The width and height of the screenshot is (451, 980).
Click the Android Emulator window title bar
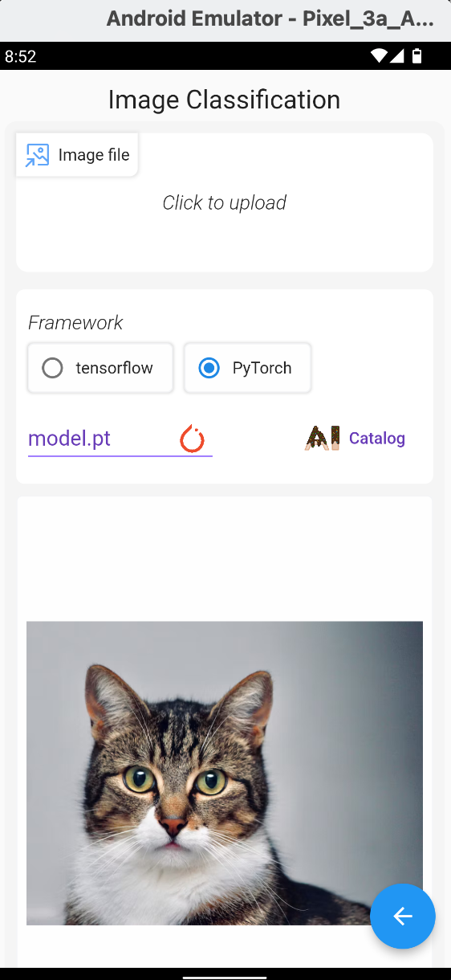(225, 19)
